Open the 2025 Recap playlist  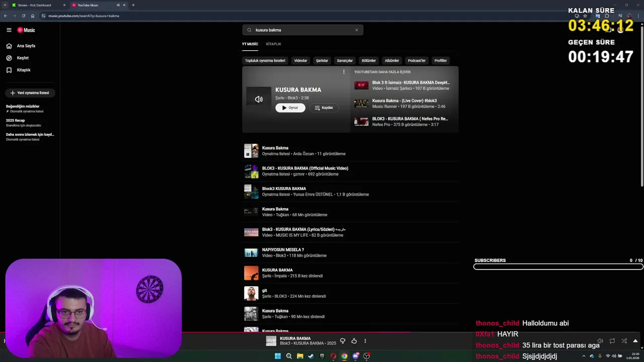(x=30, y=123)
